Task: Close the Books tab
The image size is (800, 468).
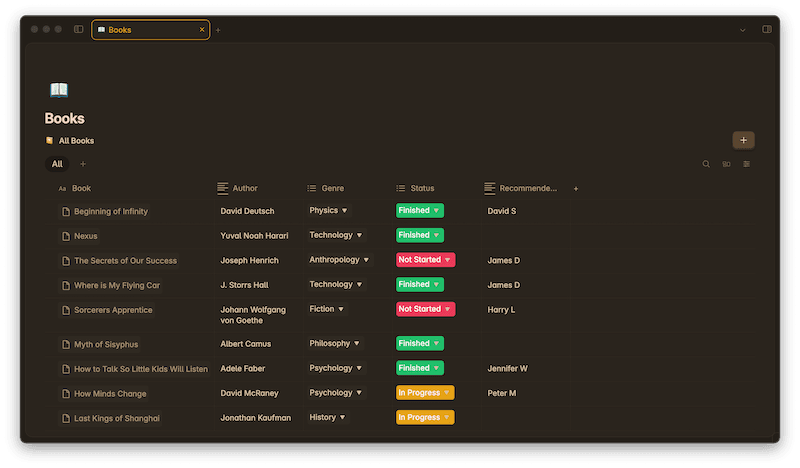Action: tap(202, 30)
